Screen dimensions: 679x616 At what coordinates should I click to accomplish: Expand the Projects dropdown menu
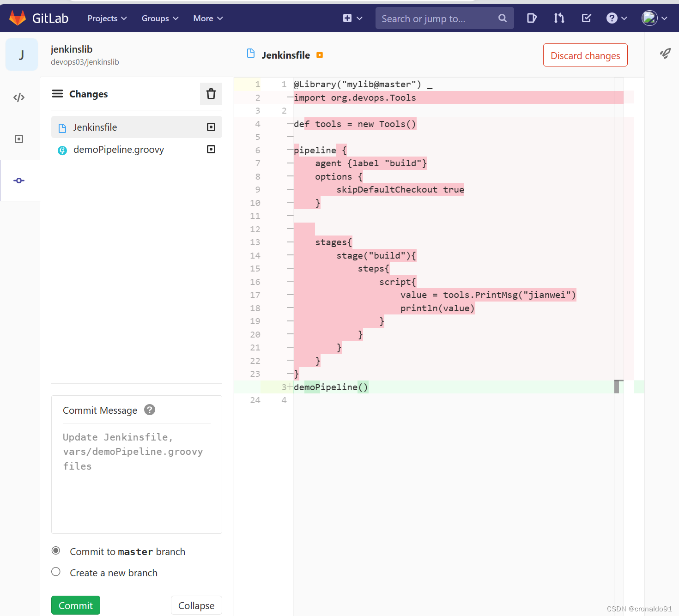[107, 18]
